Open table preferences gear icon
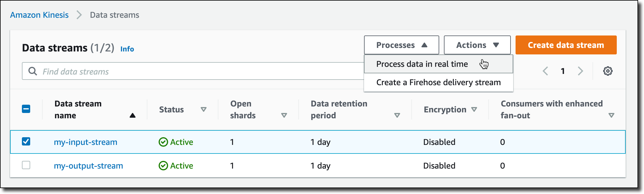 pos(608,71)
